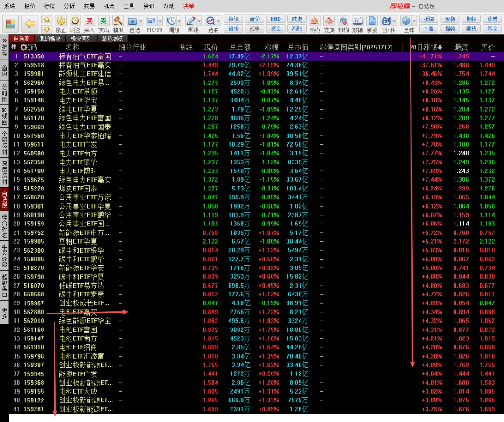Click the yellow up arrow icon
504x422 pixels.
point(47,20)
